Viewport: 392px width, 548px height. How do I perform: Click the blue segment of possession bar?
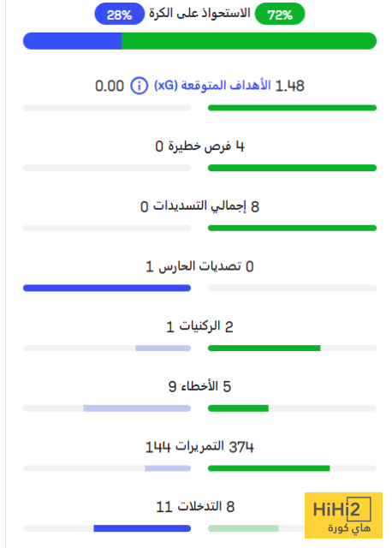72,41
